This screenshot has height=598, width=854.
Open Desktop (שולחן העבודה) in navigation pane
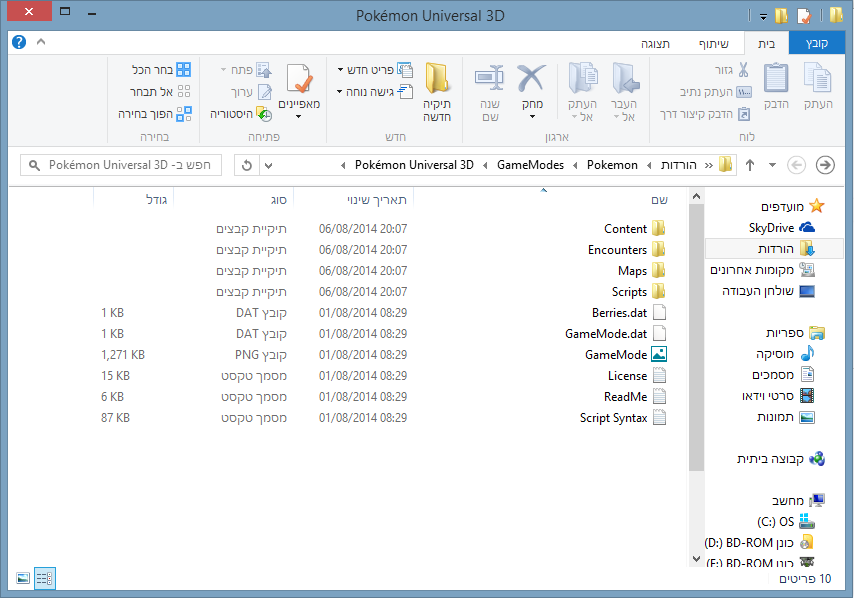click(x=768, y=291)
